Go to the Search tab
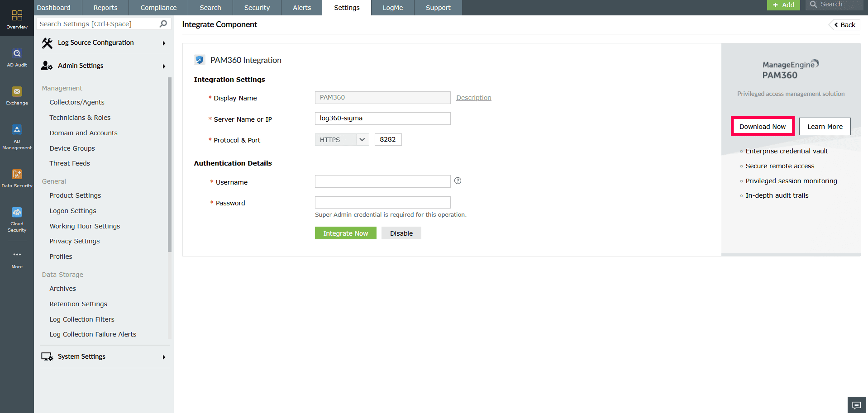Screen dimensions: 868x413 pyautogui.click(x=210, y=8)
